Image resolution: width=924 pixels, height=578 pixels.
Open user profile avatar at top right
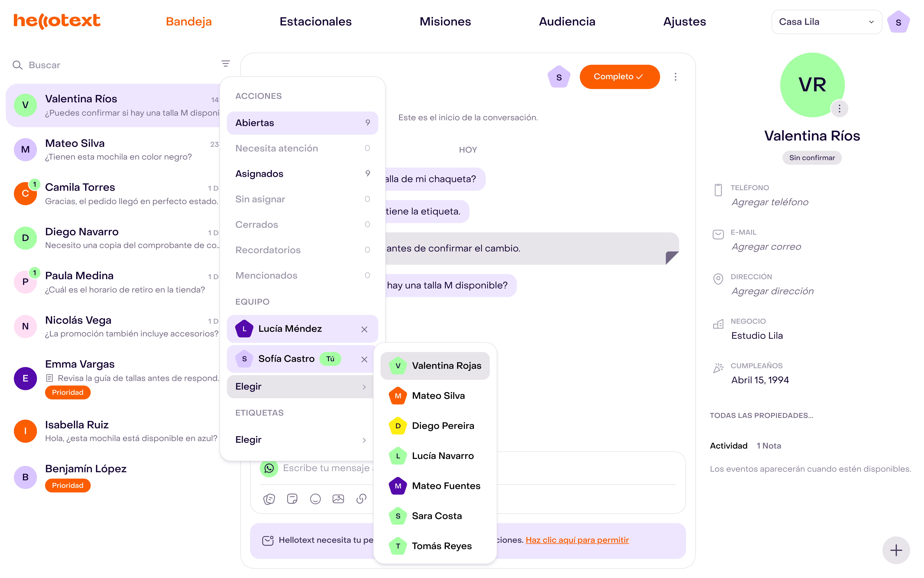coord(898,22)
